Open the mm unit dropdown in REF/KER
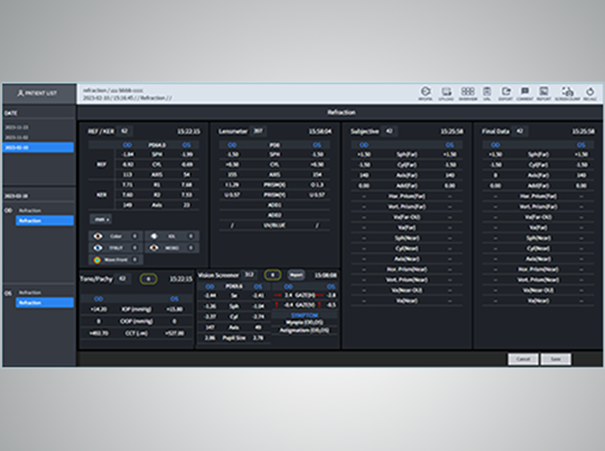The image size is (605, 451). point(101,219)
